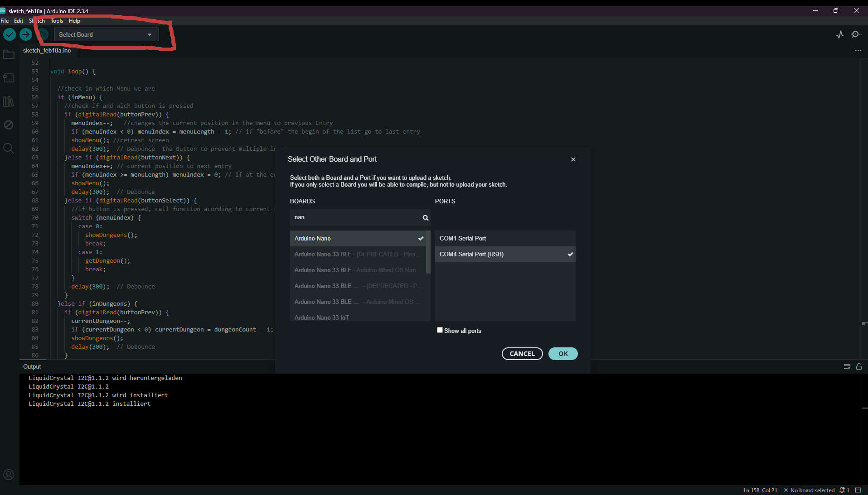Open the Tools menu
This screenshot has height=495, width=868.
tap(57, 21)
